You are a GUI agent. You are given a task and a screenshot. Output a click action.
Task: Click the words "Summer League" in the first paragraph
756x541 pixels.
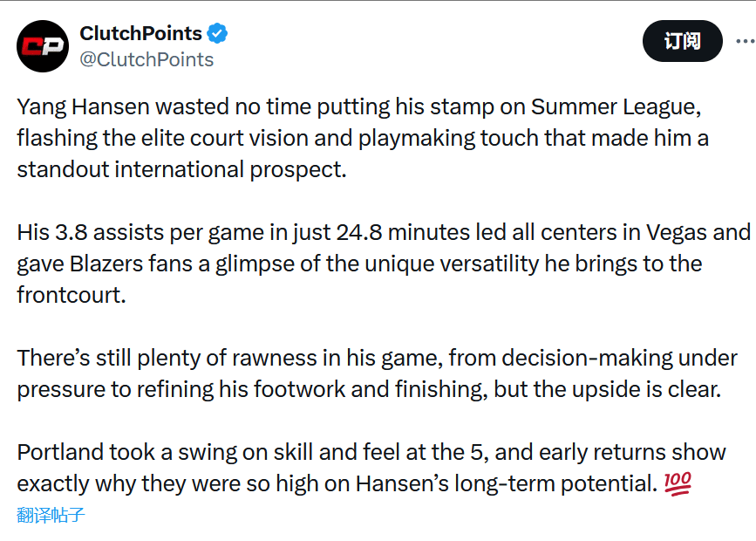tap(614, 107)
